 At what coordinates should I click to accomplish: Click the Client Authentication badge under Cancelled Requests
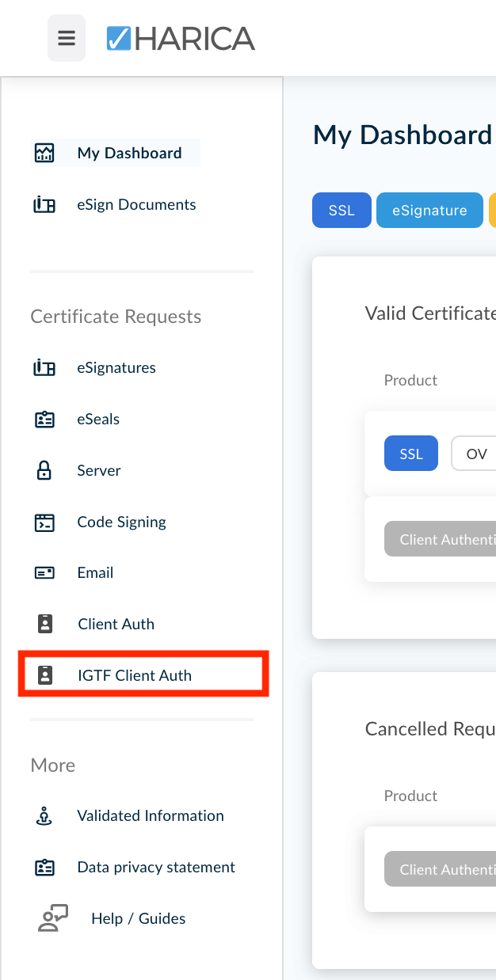coord(441,869)
